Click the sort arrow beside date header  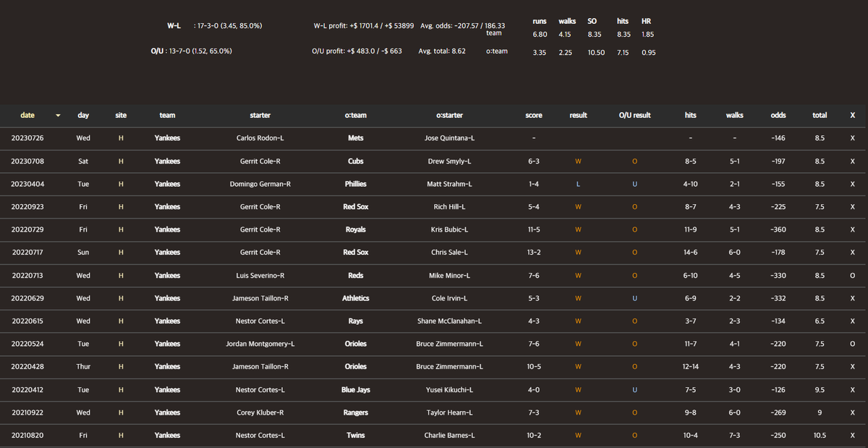tap(58, 115)
